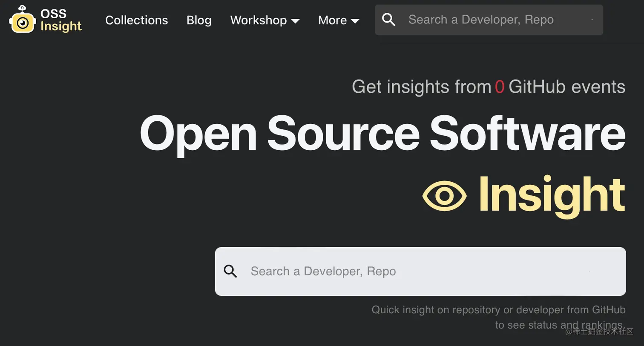Screen dimensions: 644x346
Task: Click the "to see status and rankings" line
Action: pyautogui.click(x=559, y=325)
